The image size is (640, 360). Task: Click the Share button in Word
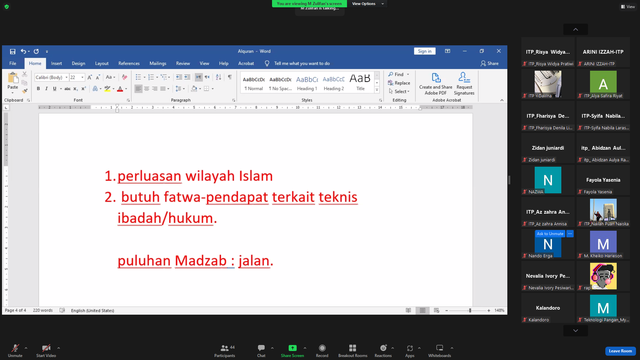(489, 64)
